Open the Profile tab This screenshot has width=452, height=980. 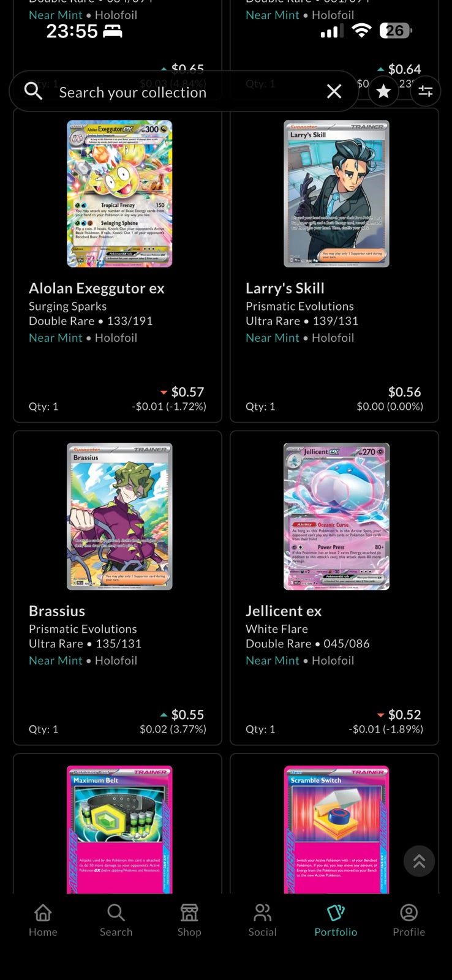(x=409, y=921)
